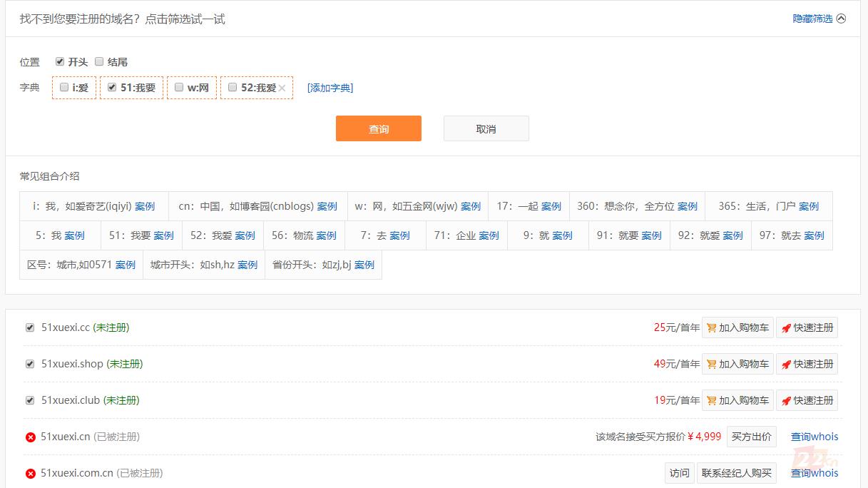
Task: Open 案例 link for 56:物流
Action: [326, 235]
